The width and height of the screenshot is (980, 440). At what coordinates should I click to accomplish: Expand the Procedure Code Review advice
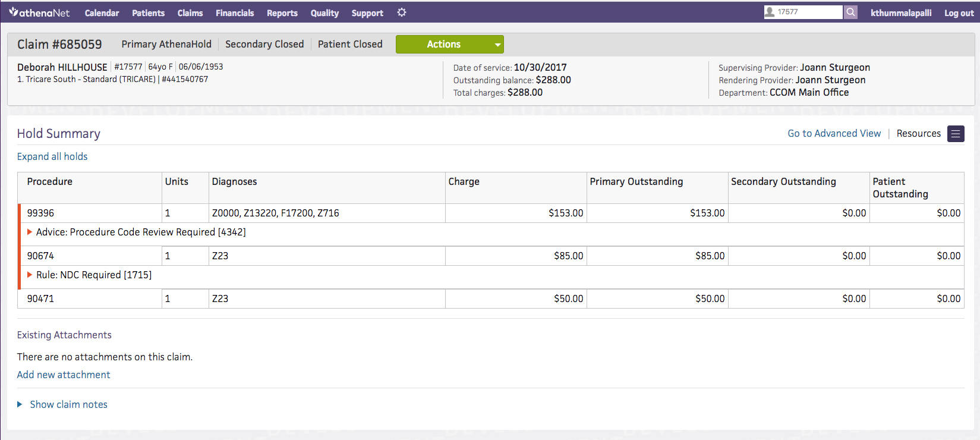[30, 232]
